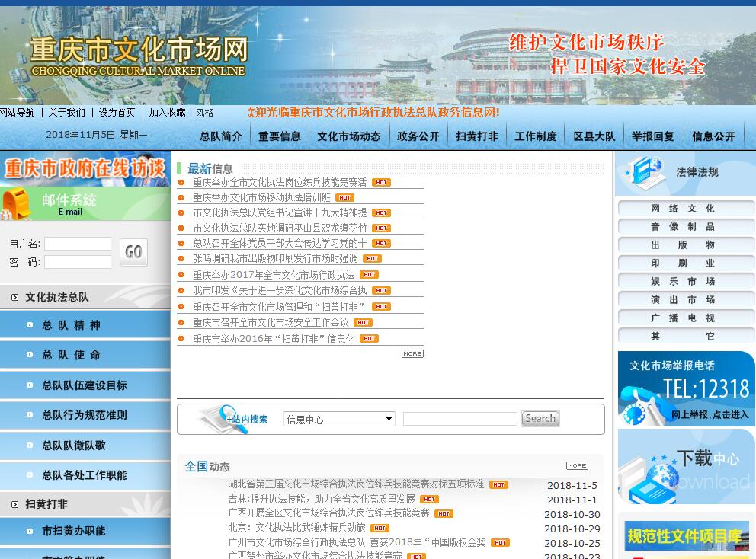Click the mail system E-mail icon
This screenshot has height=559, width=756.
(17, 204)
